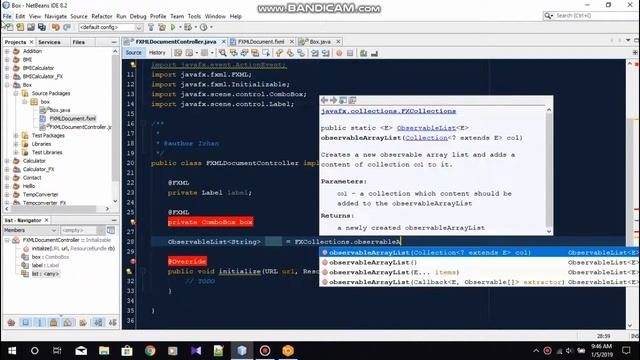The image size is (640, 360).
Task: Switch to the Services panel tab
Action: click(49, 42)
